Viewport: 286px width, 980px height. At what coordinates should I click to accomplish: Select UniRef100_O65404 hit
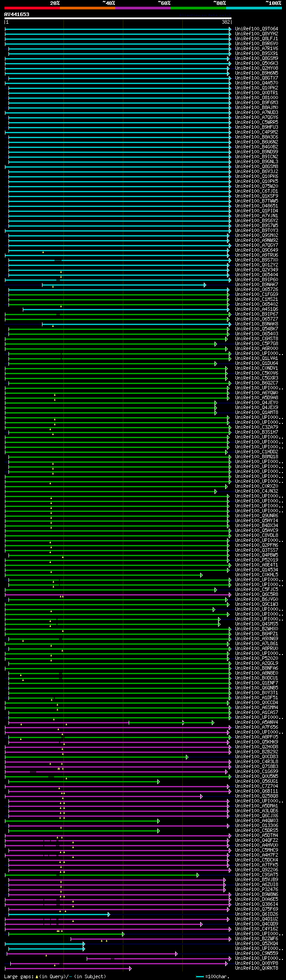(257, 275)
